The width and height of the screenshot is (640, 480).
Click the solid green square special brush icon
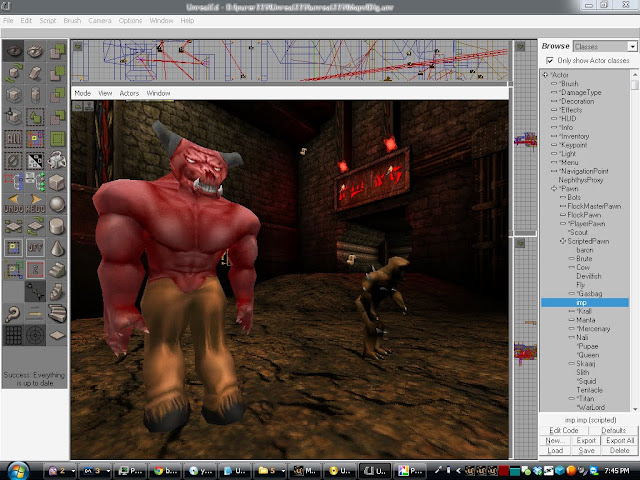click(57, 139)
